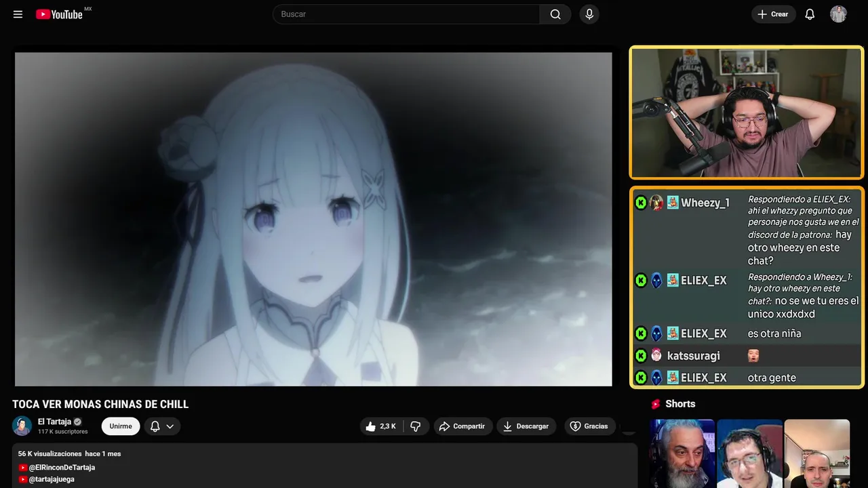Click the Descargar download button
Viewport: 868px width, 488px height.
[526, 426]
